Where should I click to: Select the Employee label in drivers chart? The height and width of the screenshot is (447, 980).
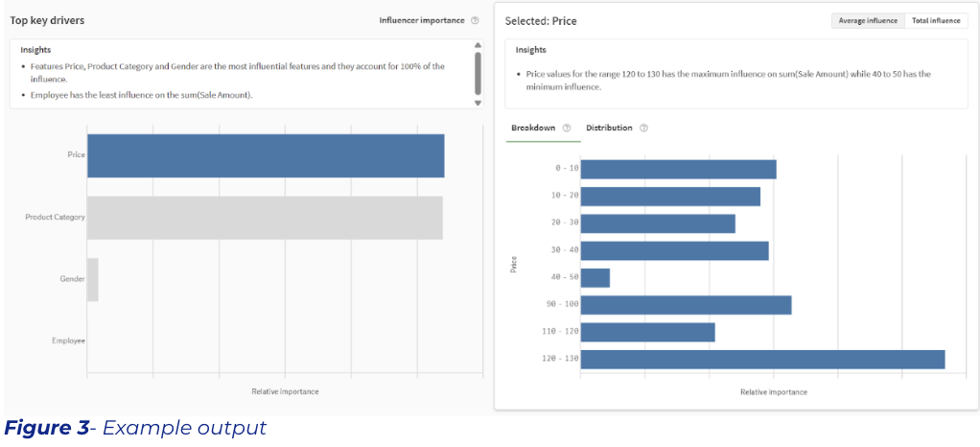pos(68,341)
